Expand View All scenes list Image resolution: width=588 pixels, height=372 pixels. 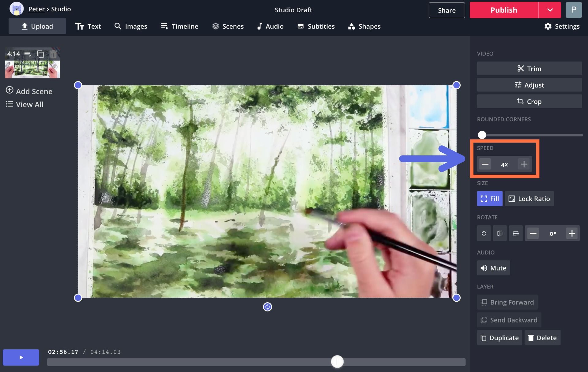(24, 104)
